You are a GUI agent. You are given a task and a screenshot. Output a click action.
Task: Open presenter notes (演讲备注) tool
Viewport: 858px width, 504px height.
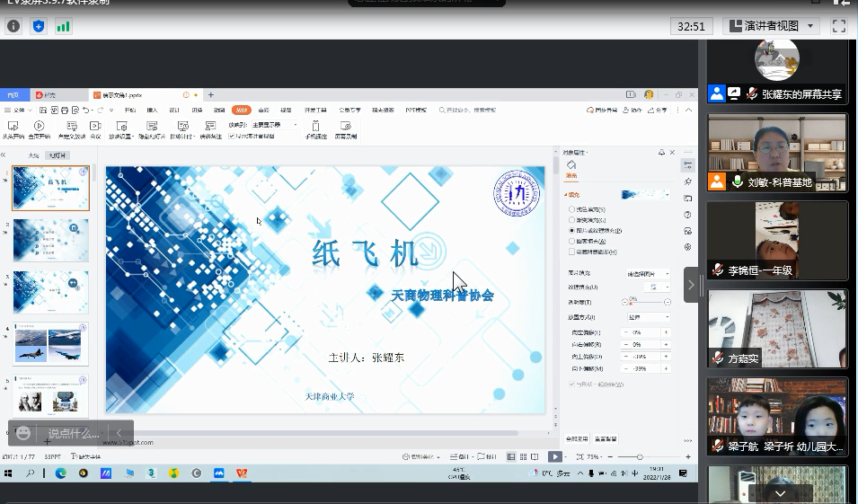tap(210, 127)
